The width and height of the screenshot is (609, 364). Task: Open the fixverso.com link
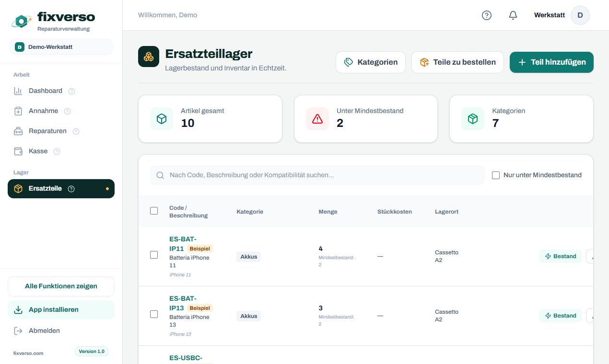(28, 353)
